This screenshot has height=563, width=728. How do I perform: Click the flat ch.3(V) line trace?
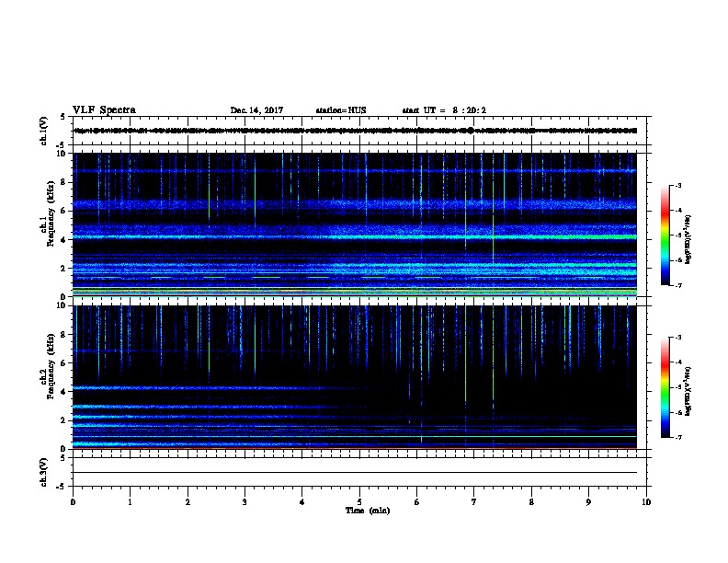click(355, 473)
